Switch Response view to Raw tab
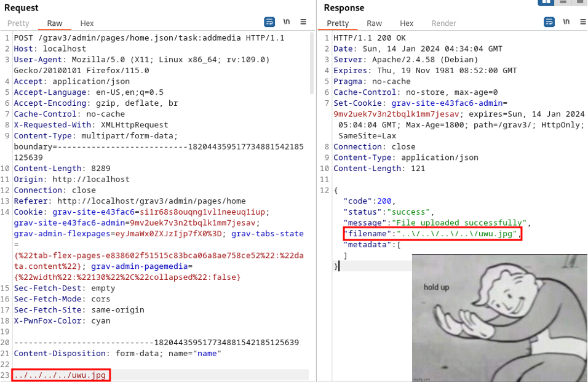The image size is (588, 382). tap(374, 23)
